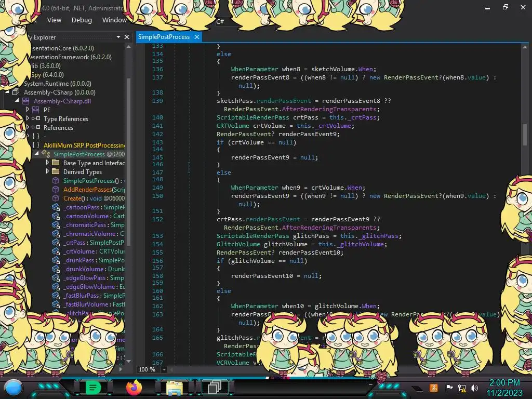Open the Assembly Explorer panel options dropdown
This screenshot has height=399, width=532.
click(x=118, y=37)
